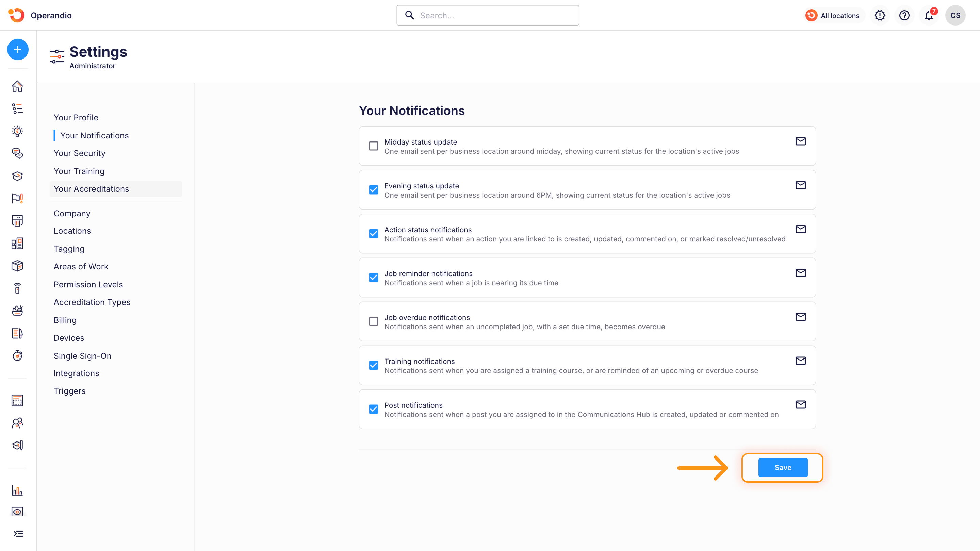Open the people users icon in sidebar
This screenshot has width=980, height=551.
pos(17,423)
